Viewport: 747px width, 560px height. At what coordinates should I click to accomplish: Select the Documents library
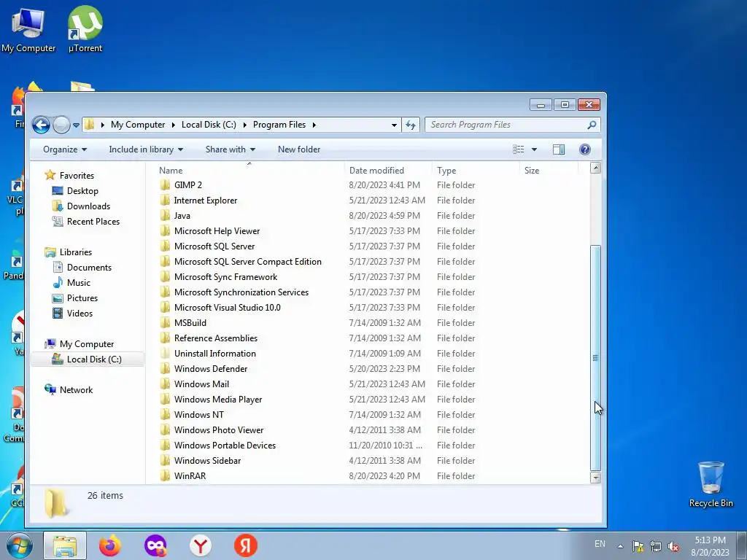tap(89, 268)
